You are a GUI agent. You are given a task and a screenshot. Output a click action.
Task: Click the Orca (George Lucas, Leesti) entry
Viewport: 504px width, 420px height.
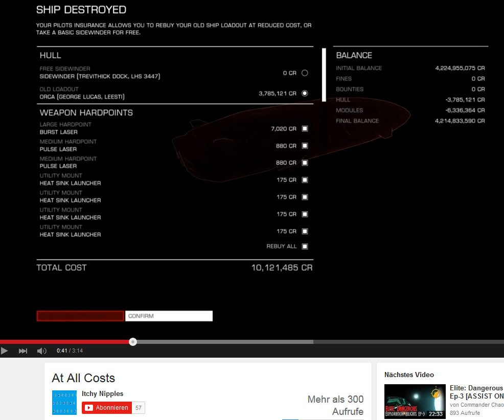[x=82, y=97]
